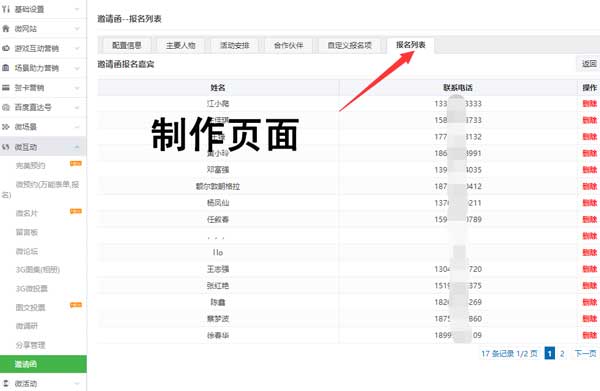This screenshot has width=600, height=391.
Task: Go to pagination page 1
Action: (549, 354)
